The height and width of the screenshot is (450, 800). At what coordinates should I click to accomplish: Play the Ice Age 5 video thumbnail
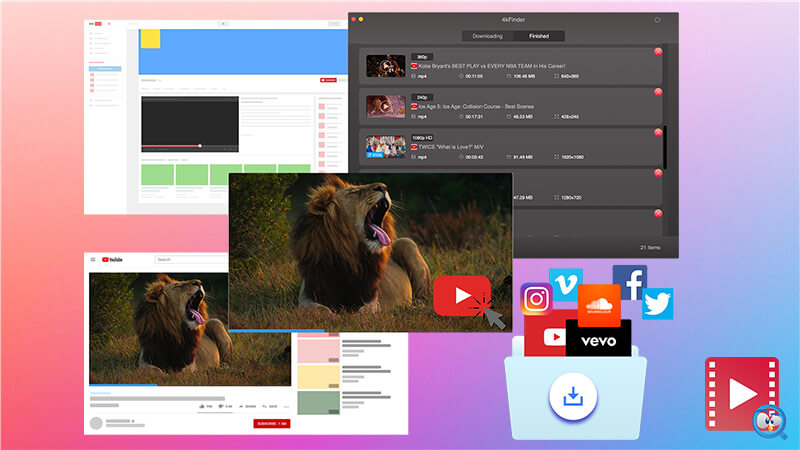385,106
